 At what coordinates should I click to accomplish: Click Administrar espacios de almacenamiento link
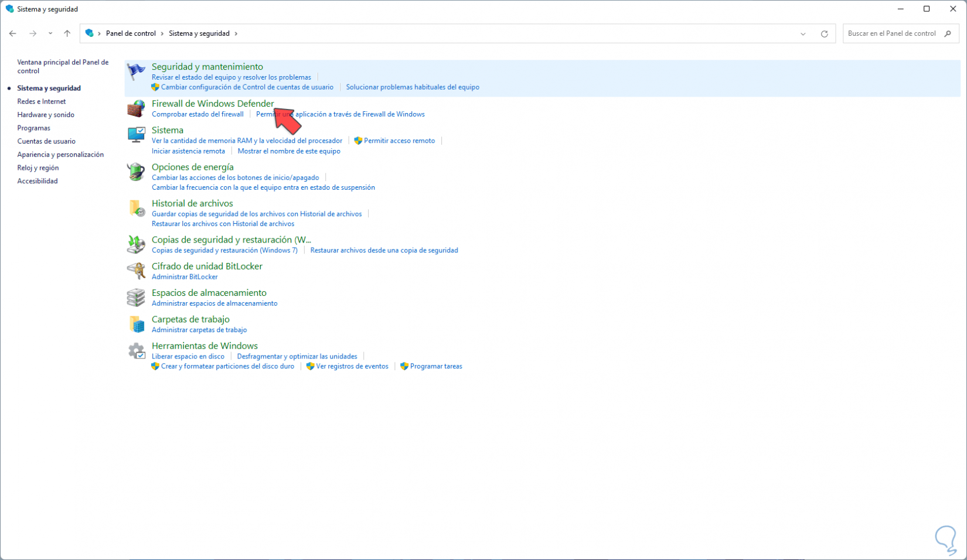coord(214,303)
